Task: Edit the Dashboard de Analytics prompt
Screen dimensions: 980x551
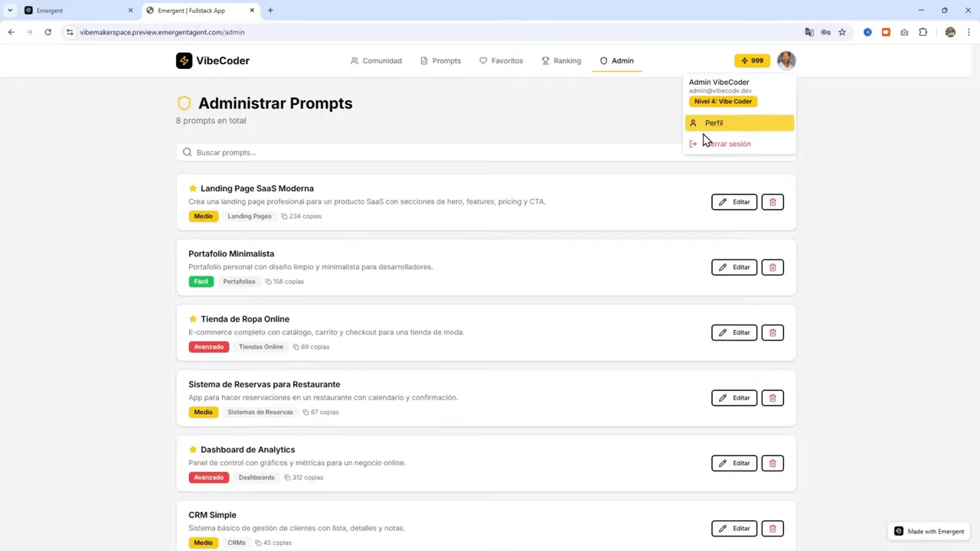Action: [734, 463]
